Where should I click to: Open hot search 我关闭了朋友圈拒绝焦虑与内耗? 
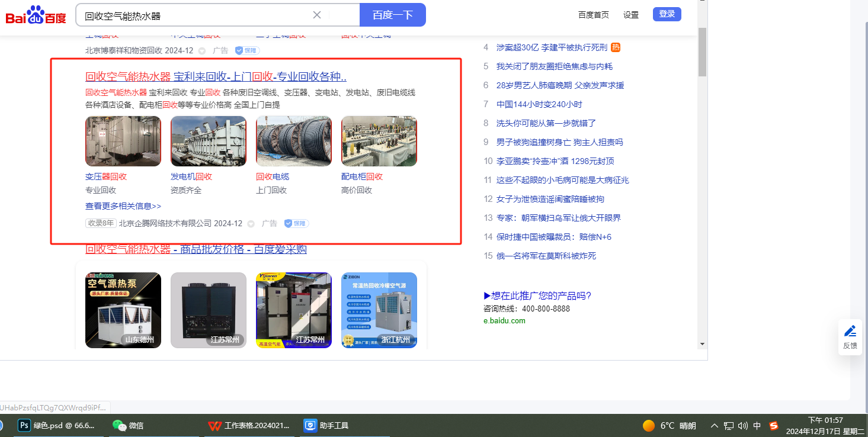tap(555, 66)
